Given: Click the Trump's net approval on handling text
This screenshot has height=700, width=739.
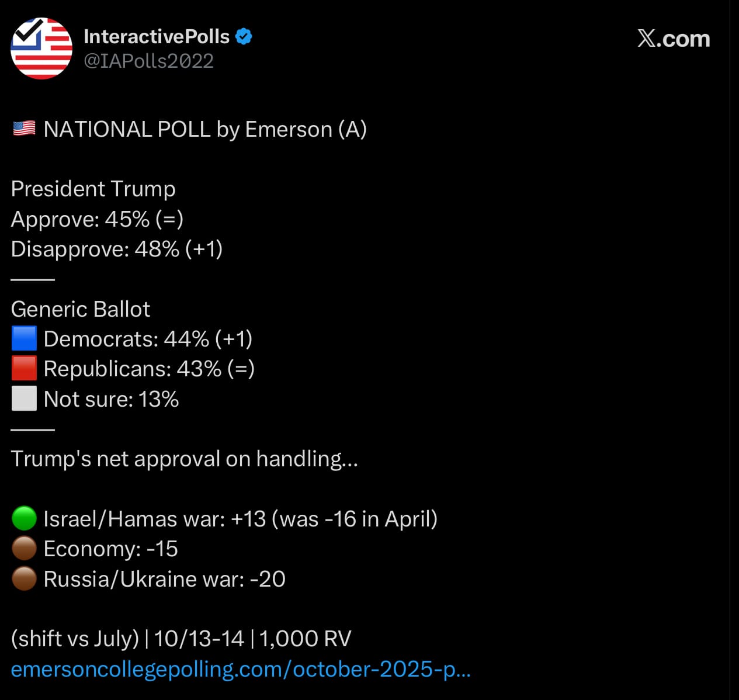Looking at the screenshot, I should tap(184, 459).
